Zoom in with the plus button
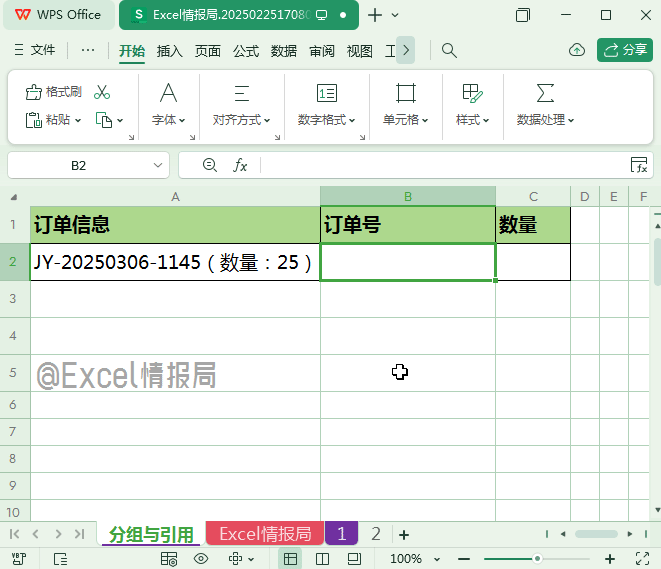661x569 pixels. (610, 559)
